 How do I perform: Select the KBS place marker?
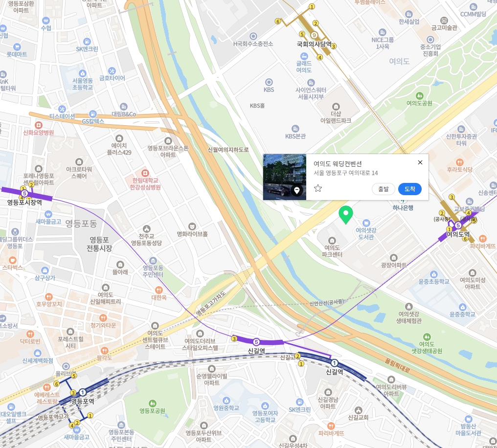pyautogui.click(x=269, y=82)
